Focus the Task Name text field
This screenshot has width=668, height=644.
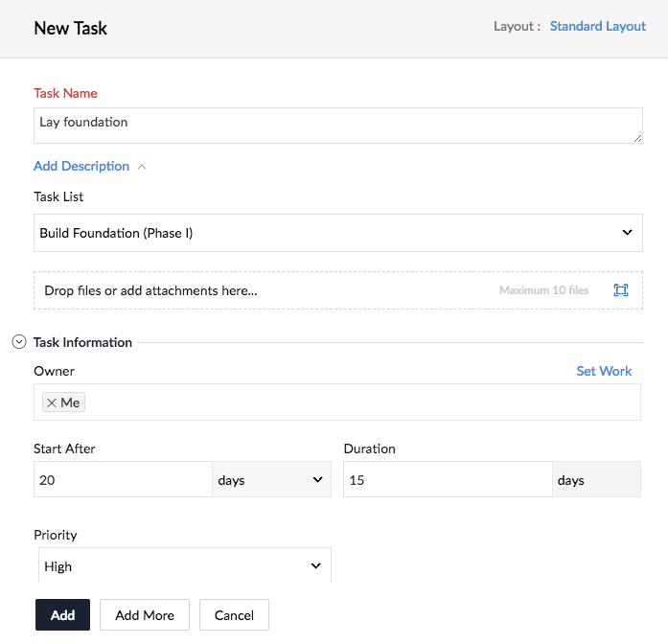[x=326, y=125]
